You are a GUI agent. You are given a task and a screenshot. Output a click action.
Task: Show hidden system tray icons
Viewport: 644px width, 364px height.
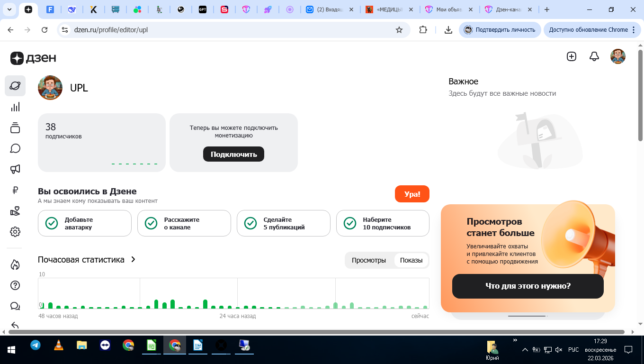(x=525, y=350)
